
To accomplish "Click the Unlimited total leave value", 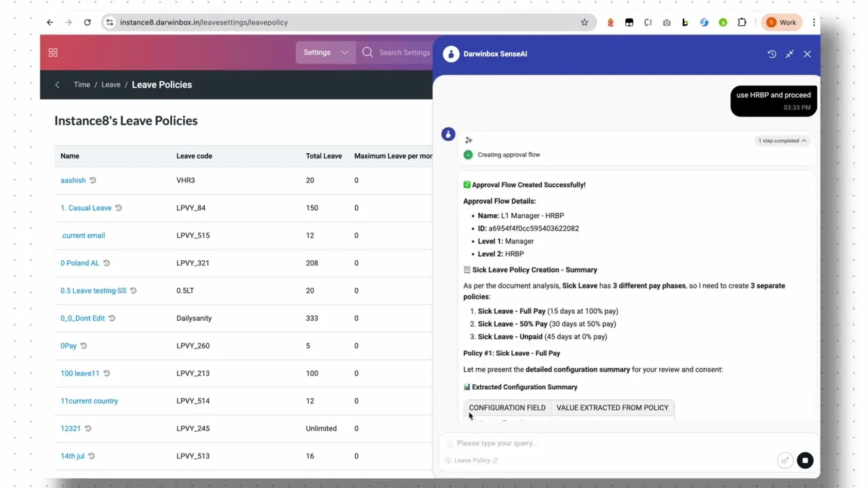I will pos(321,428).
